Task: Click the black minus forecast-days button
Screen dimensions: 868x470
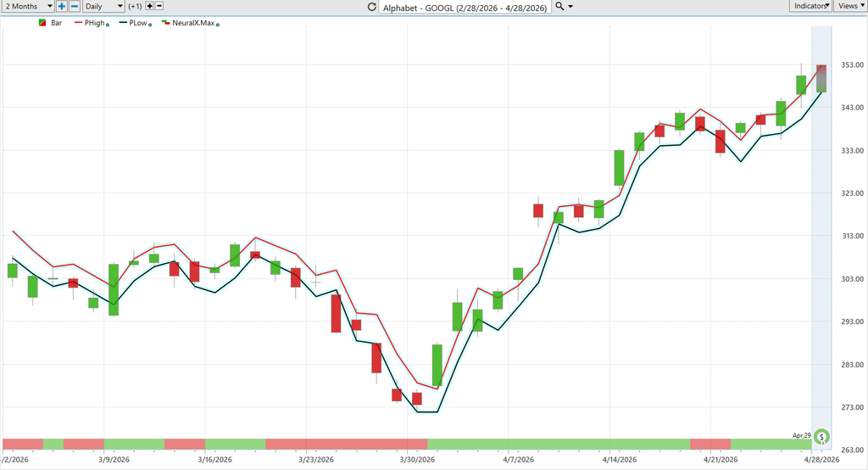Action: point(159,6)
